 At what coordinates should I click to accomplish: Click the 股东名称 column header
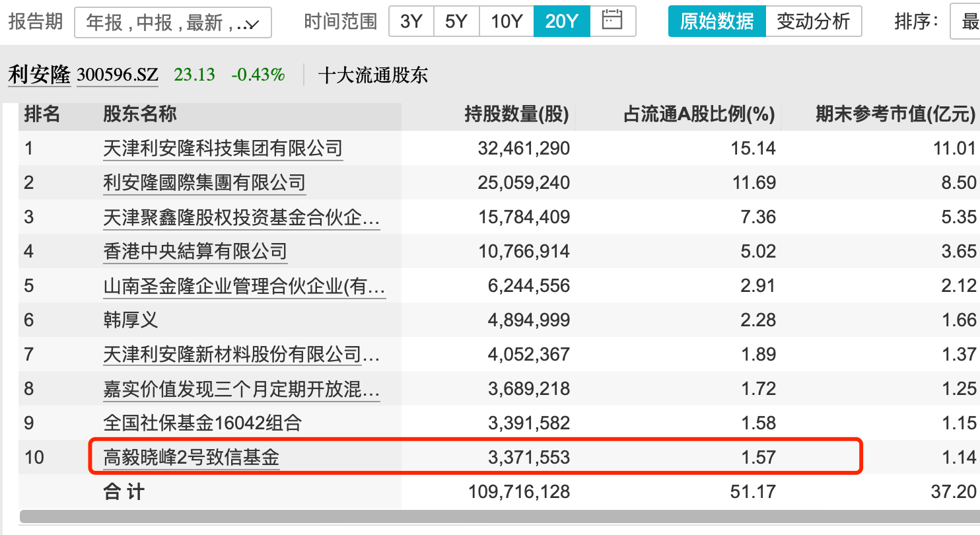point(140,114)
